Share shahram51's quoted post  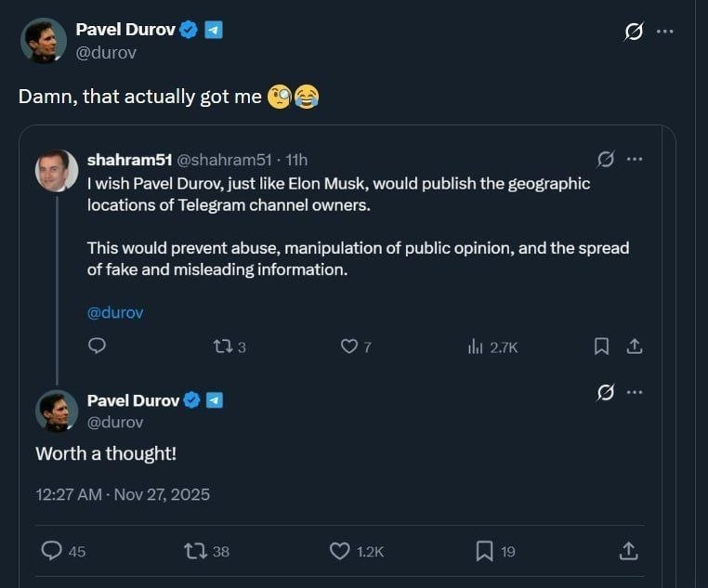tap(635, 346)
